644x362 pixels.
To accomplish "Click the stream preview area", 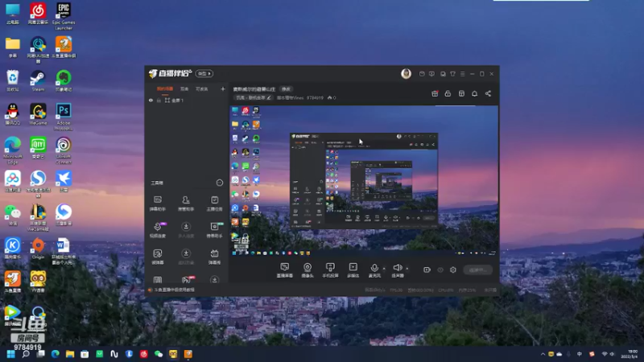I will click(364, 180).
